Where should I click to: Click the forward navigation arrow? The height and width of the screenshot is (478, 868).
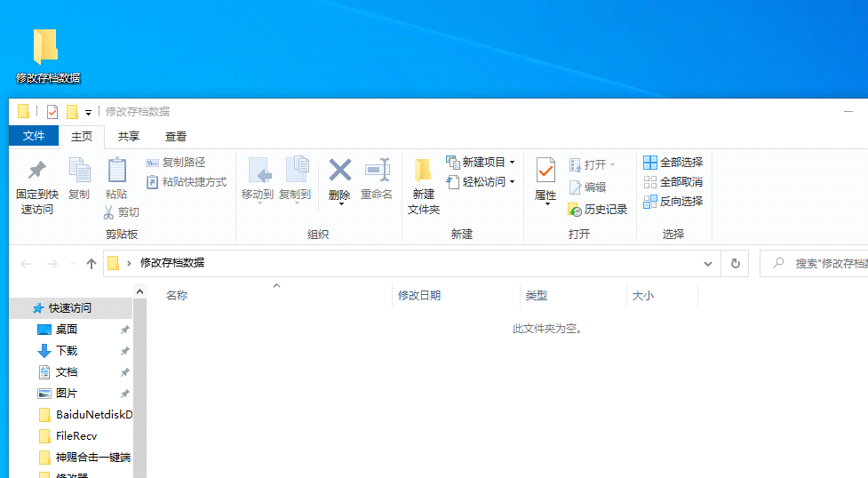tap(52, 264)
